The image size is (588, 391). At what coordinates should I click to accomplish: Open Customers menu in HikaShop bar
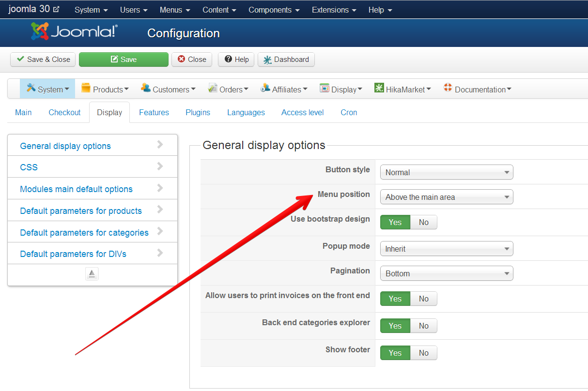(x=168, y=89)
